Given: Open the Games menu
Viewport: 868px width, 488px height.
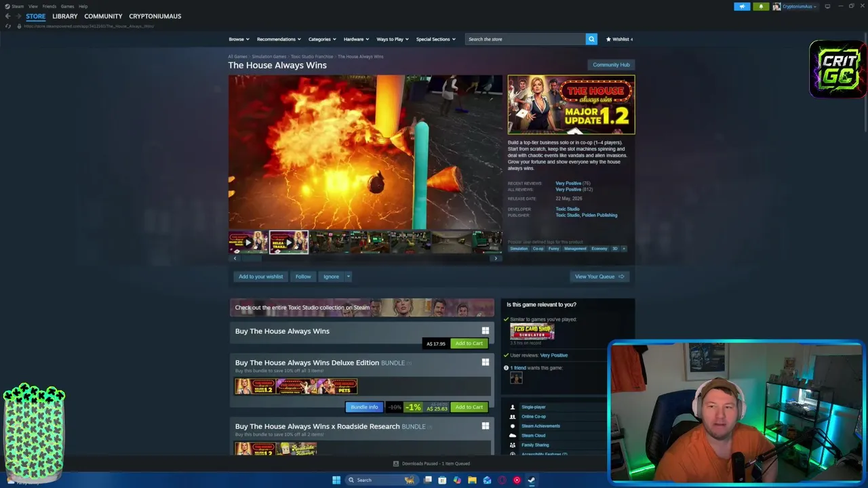Looking at the screenshot, I should (x=67, y=6).
